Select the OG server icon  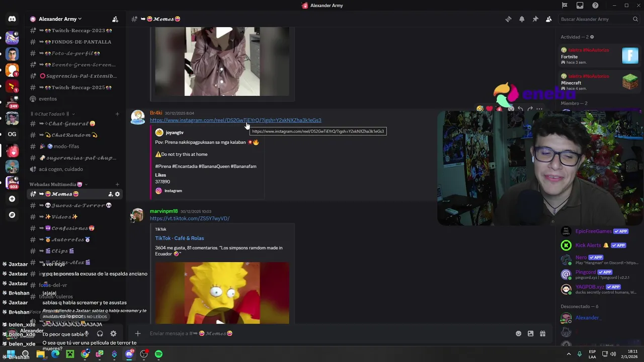[x=12, y=134]
